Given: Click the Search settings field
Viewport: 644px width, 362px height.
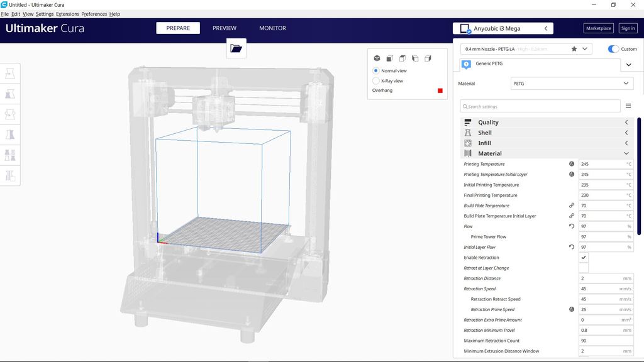Looking at the screenshot, I should tap(540, 106).
